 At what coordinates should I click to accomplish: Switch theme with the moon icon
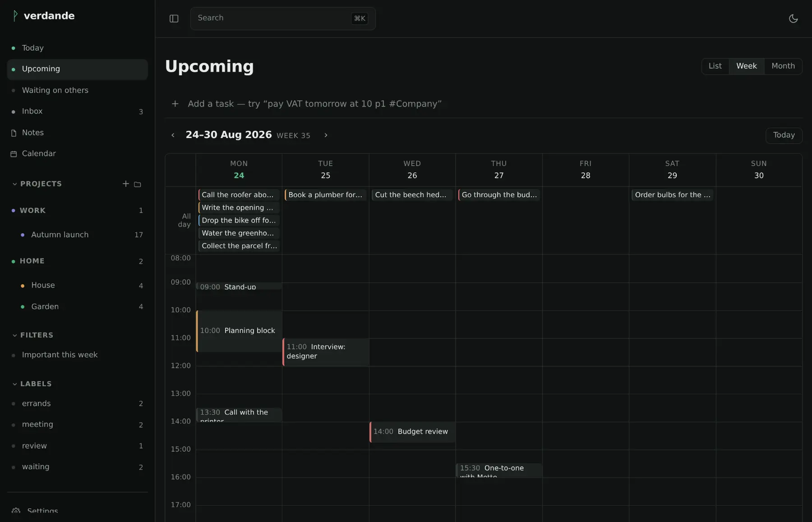[793, 18]
